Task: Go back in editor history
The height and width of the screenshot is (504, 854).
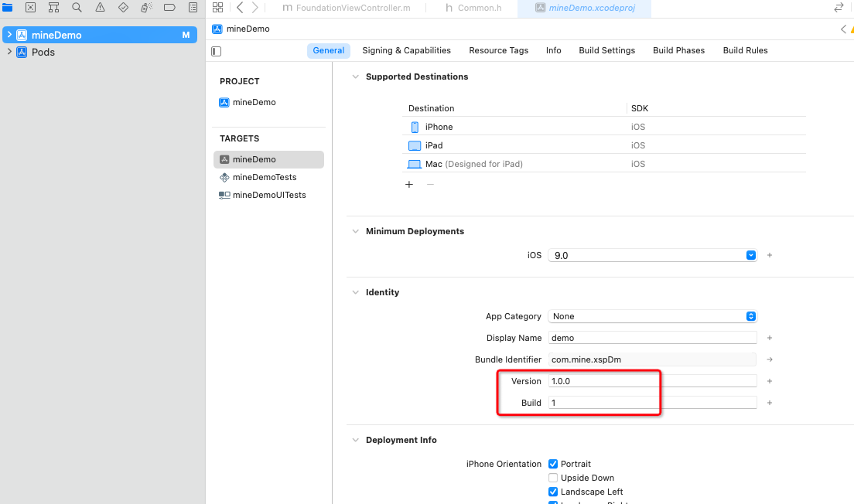Action: (x=240, y=7)
